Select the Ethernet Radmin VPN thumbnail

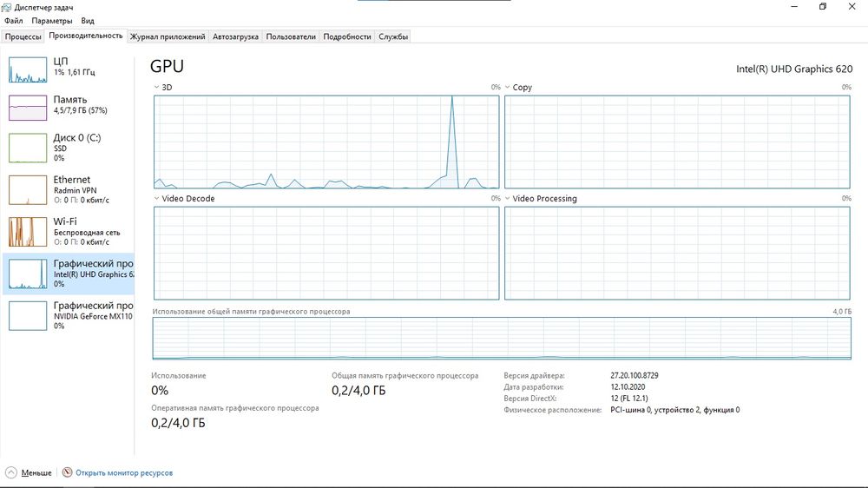click(28, 190)
